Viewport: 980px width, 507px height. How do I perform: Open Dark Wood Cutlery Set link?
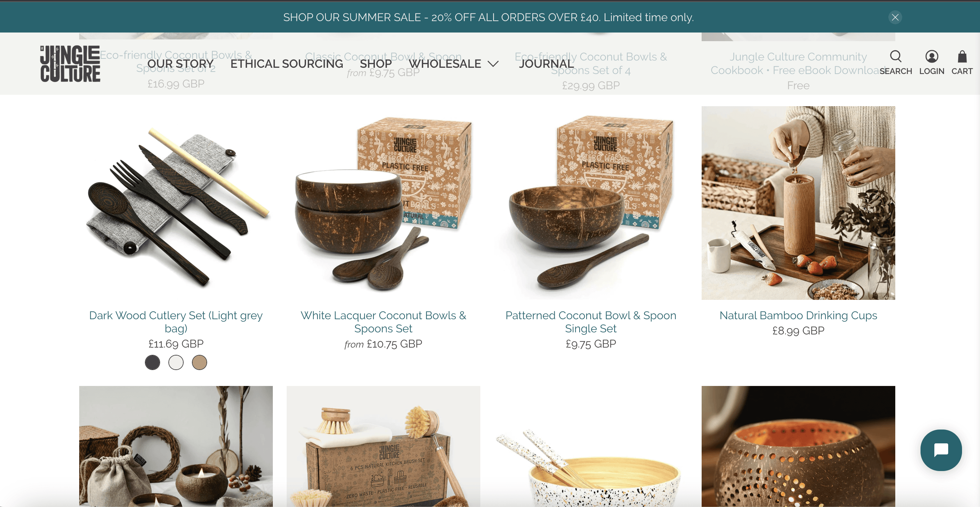(176, 322)
